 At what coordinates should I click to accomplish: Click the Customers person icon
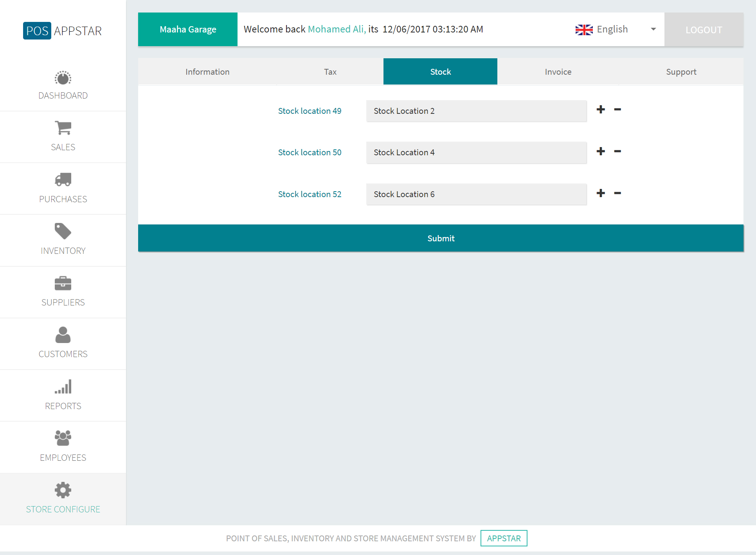63,335
